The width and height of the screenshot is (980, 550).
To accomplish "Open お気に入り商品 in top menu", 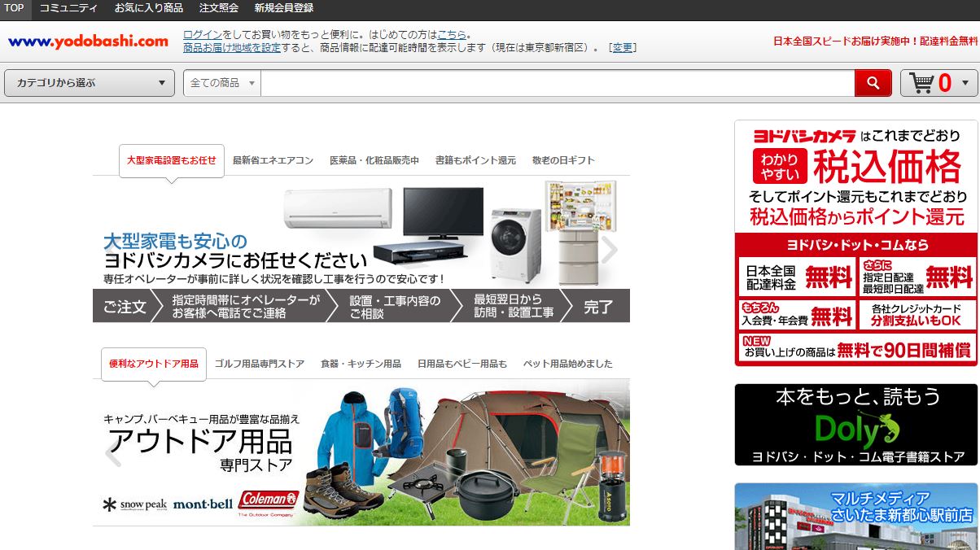I will pyautogui.click(x=149, y=8).
